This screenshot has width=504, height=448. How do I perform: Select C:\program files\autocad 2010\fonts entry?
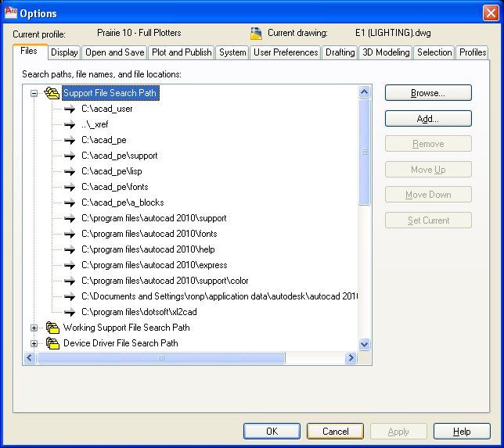[x=149, y=234]
